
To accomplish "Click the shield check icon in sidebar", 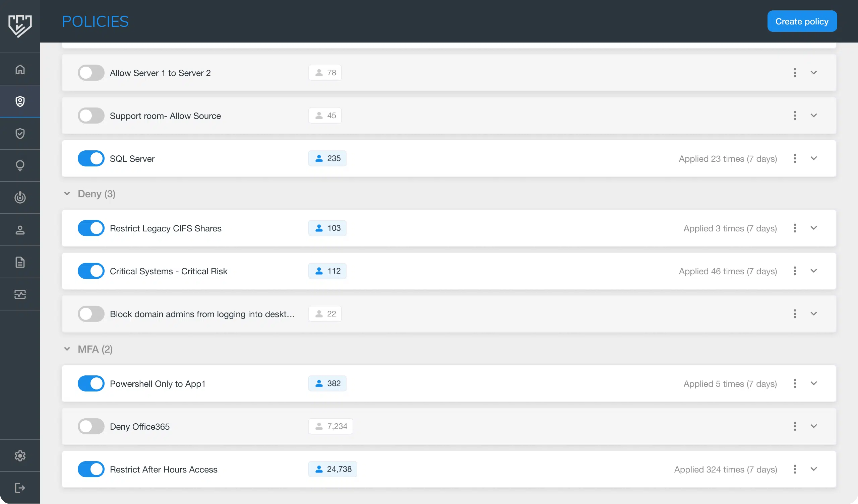I will tap(20, 133).
